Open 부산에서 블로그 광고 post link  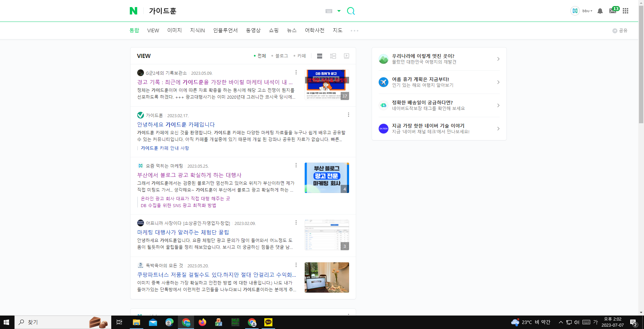(x=189, y=175)
